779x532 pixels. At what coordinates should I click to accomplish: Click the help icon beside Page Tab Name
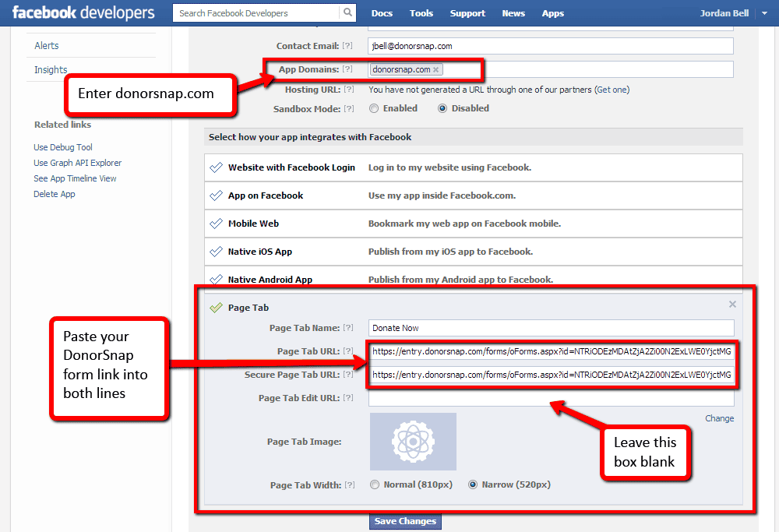coord(348,328)
